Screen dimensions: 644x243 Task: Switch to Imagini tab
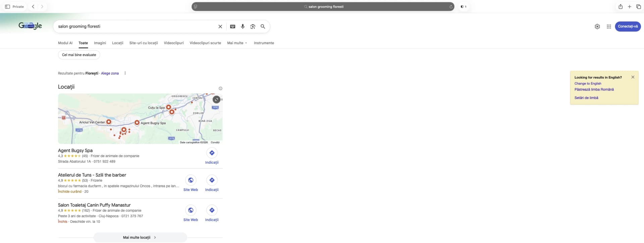tap(100, 43)
